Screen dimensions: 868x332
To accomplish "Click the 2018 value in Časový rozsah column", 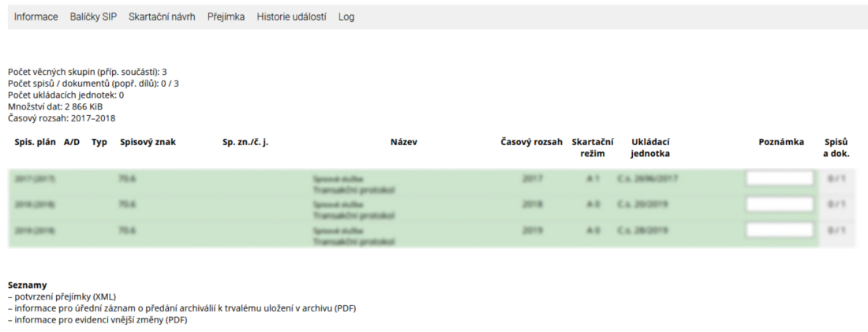I will [532, 204].
